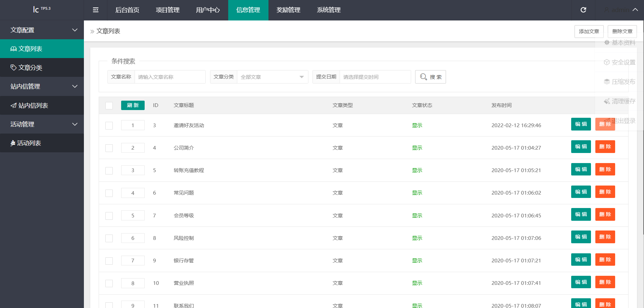Click the 提交日期 date input field
The image size is (644, 308).
(x=375, y=77)
